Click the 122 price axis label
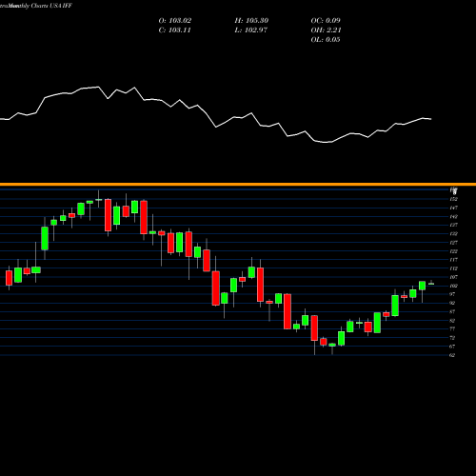The height and width of the screenshot is (476, 476). (x=453, y=251)
